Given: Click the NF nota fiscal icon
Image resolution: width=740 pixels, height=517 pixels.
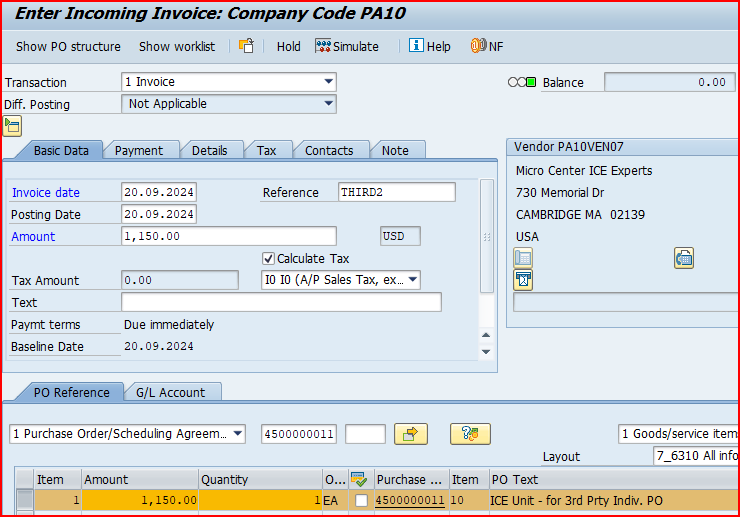Looking at the screenshot, I should [x=487, y=46].
